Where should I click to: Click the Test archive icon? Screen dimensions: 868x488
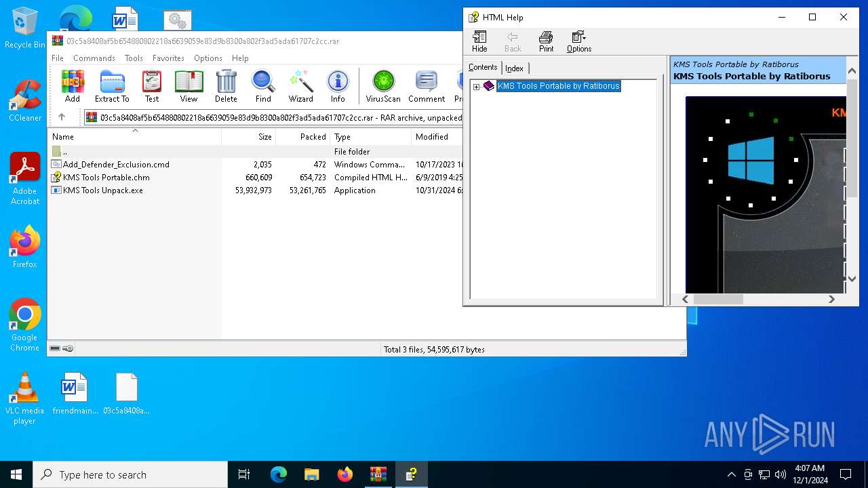pos(152,86)
